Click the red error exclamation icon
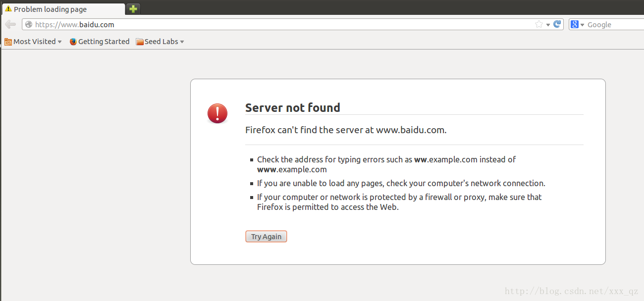644x301 pixels. 217,113
